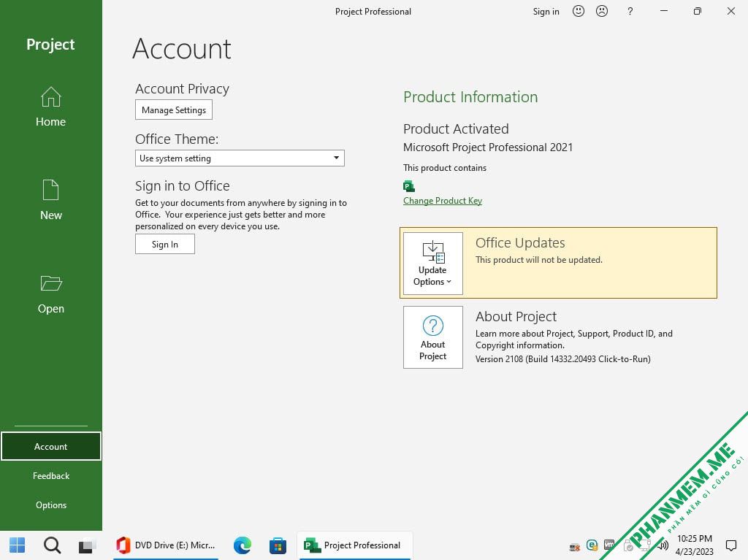
Task: Open Help with the question mark icon
Action: click(630, 12)
